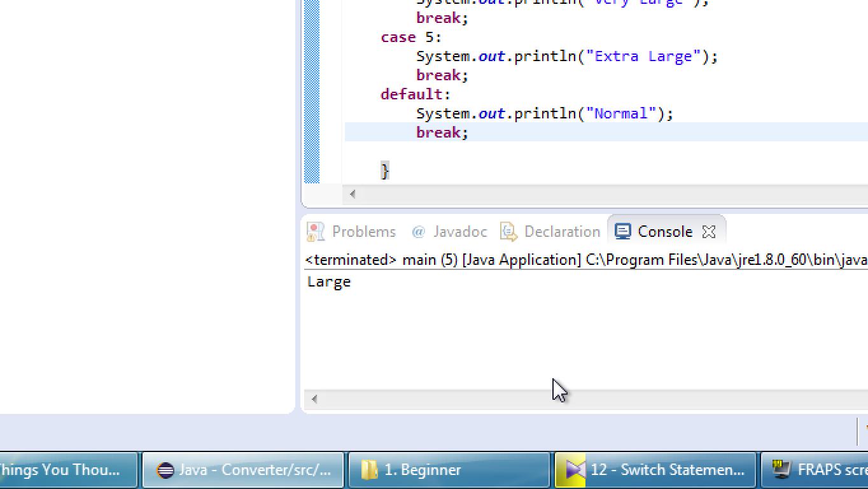Click the Large output text in the console
This screenshot has width=868, height=489.
pos(328,281)
